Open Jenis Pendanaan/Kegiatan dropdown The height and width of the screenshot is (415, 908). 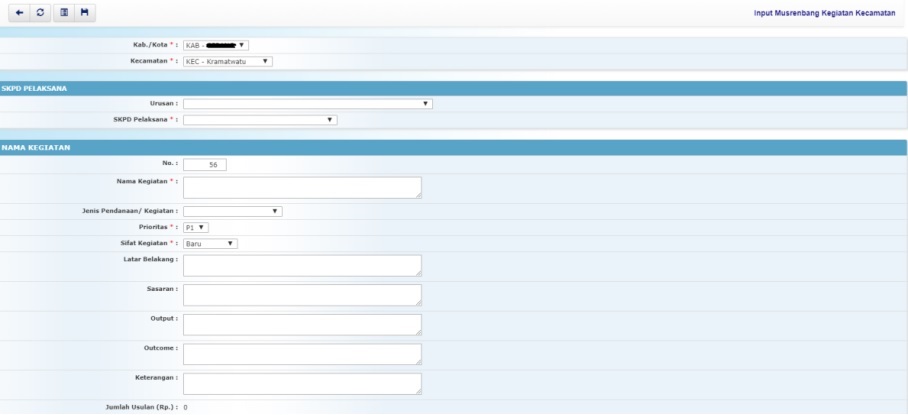point(232,211)
